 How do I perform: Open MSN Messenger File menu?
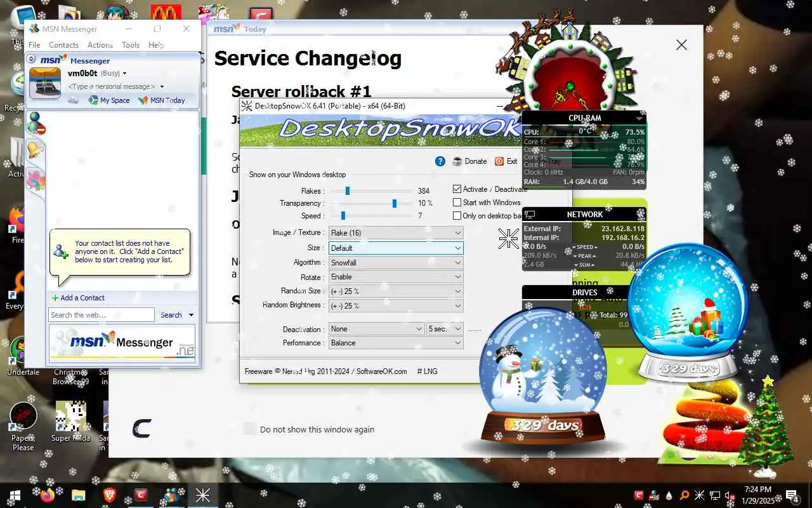[x=34, y=45]
